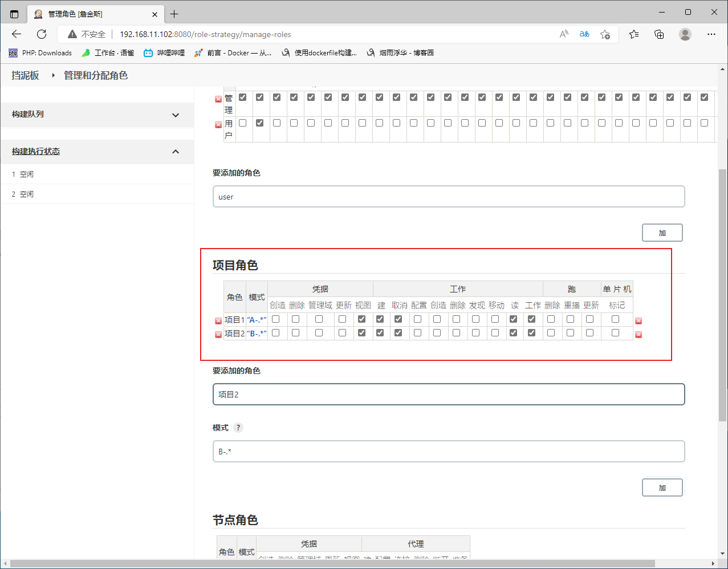
Task: Enable 凭据 管理域 permission for 项目2
Action: tap(319, 332)
